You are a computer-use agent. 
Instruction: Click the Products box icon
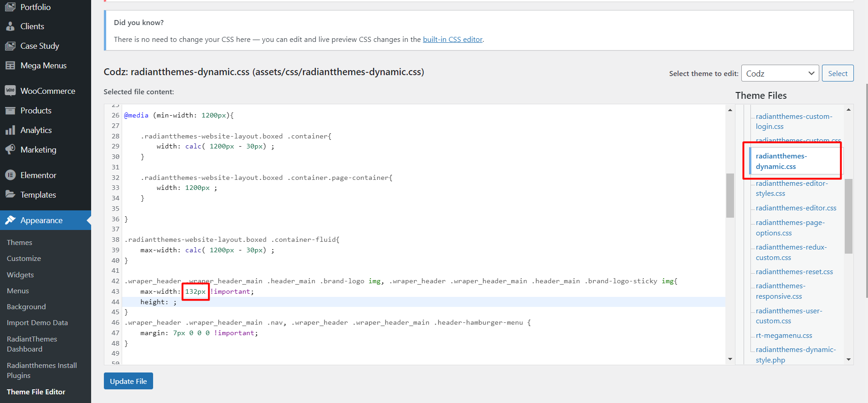point(10,111)
